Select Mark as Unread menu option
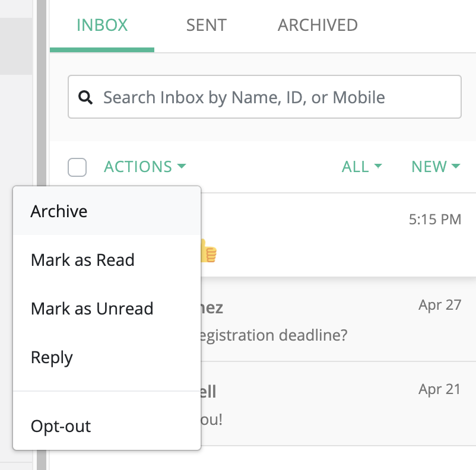The width and height of the screenshot is (476, 470). [x=92, y=309]
